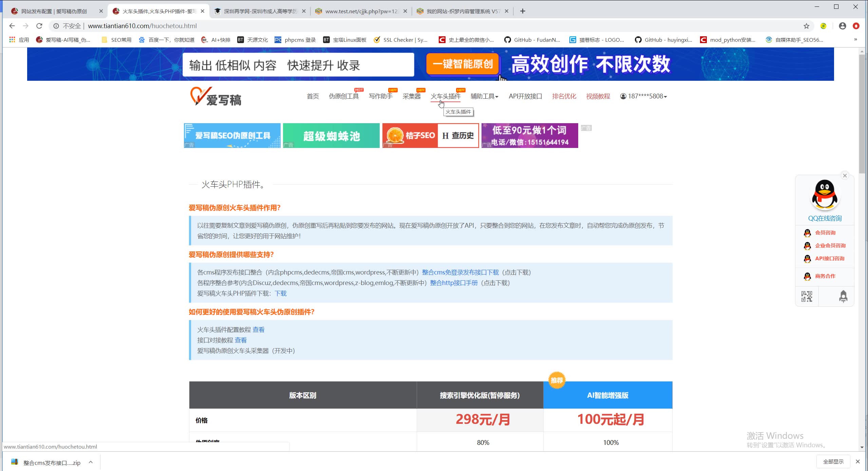Screen dimensions: 868x471
Task: Download via 整合cms免登录发布接口下载 link
Action: [460, 272]
